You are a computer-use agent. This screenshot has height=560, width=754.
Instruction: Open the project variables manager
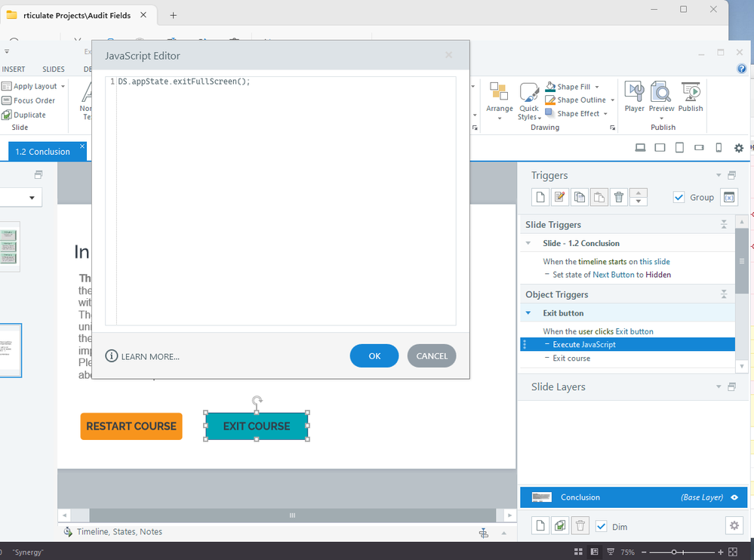[728, 197]
